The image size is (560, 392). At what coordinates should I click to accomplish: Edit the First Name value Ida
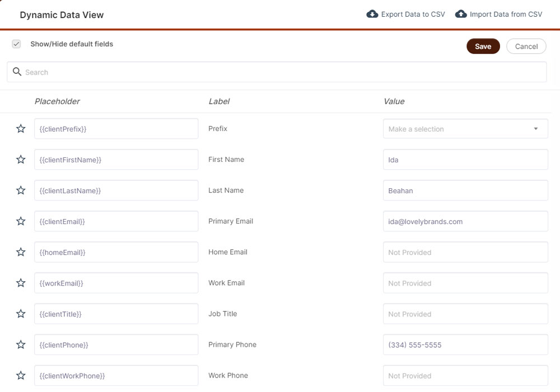(x=465, y=160)
